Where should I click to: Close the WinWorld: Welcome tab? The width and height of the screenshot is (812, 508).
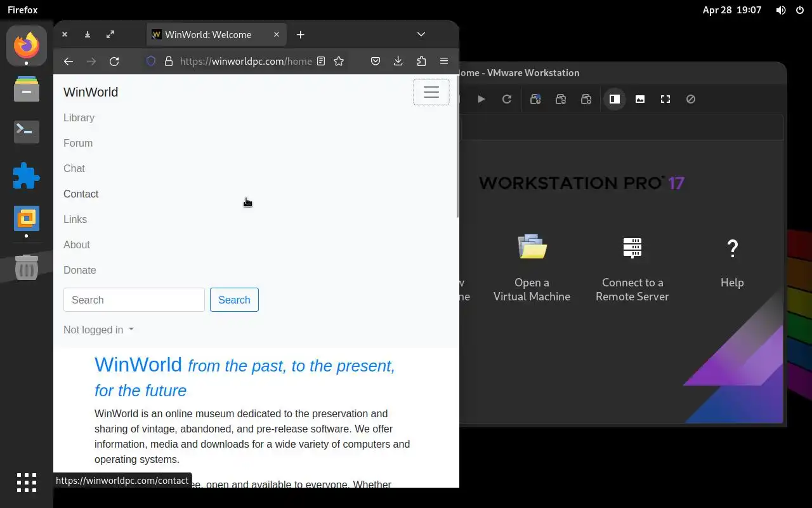click(277, 34)
